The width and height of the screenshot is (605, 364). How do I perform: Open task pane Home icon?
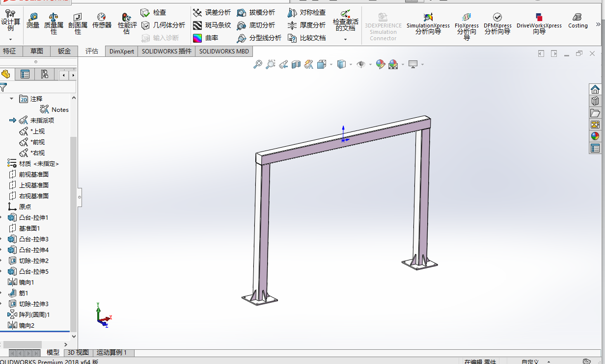tap(595, 89)
